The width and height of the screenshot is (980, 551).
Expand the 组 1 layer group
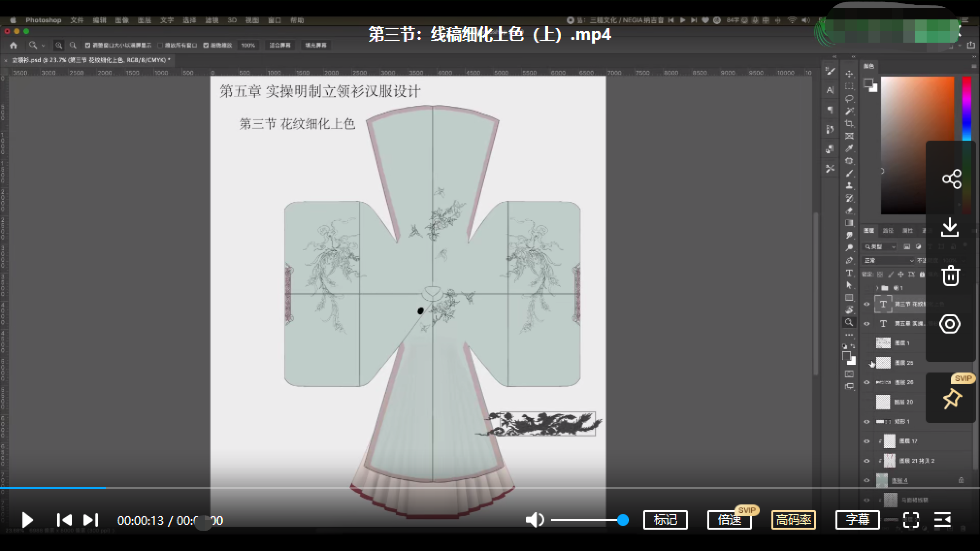click(x=878, y=288)
